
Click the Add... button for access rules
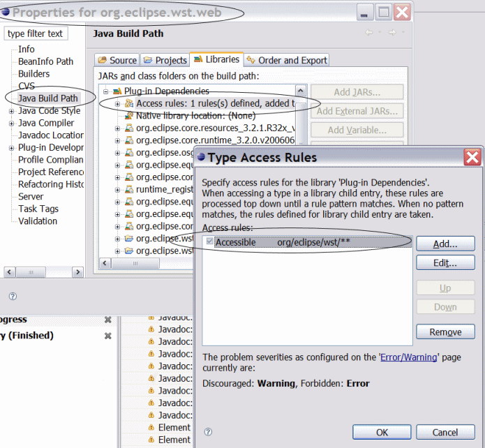point(445,244)
